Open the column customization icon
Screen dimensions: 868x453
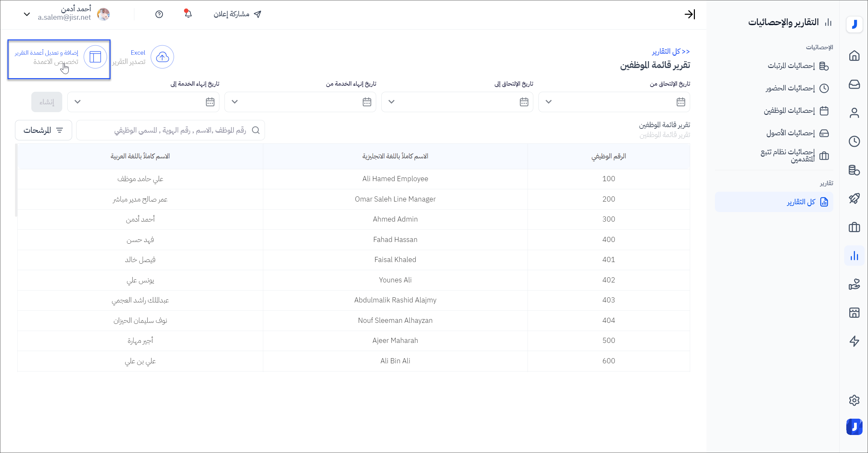click(95, 57)
